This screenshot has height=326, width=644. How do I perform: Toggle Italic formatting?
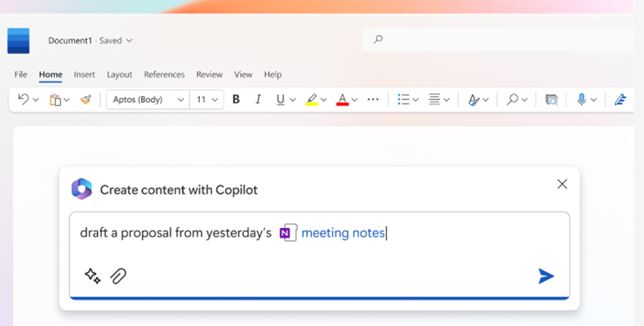pyautogui.click(x=258, y=100)
